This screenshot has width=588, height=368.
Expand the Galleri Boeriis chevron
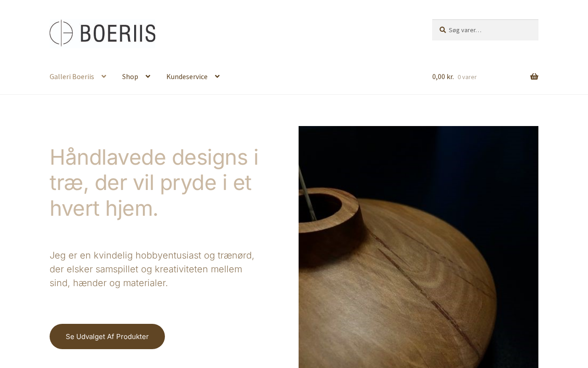tap(104, 77)
